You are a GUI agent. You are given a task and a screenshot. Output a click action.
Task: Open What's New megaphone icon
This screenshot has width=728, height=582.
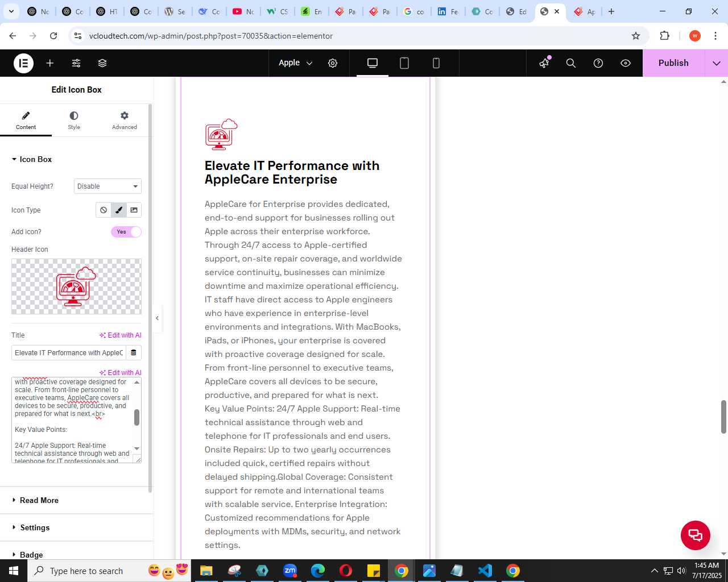tap(544, 63)
